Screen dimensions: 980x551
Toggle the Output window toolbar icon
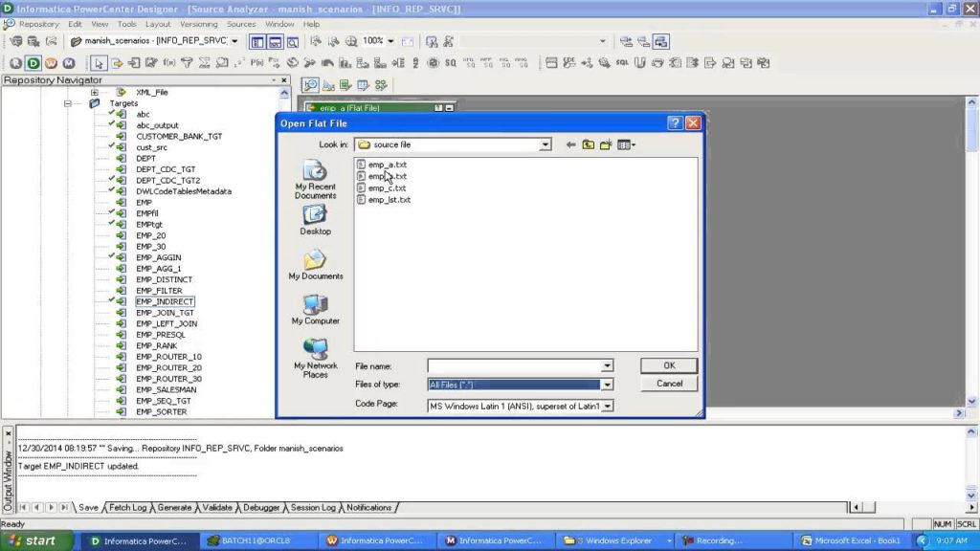[275, 42]
